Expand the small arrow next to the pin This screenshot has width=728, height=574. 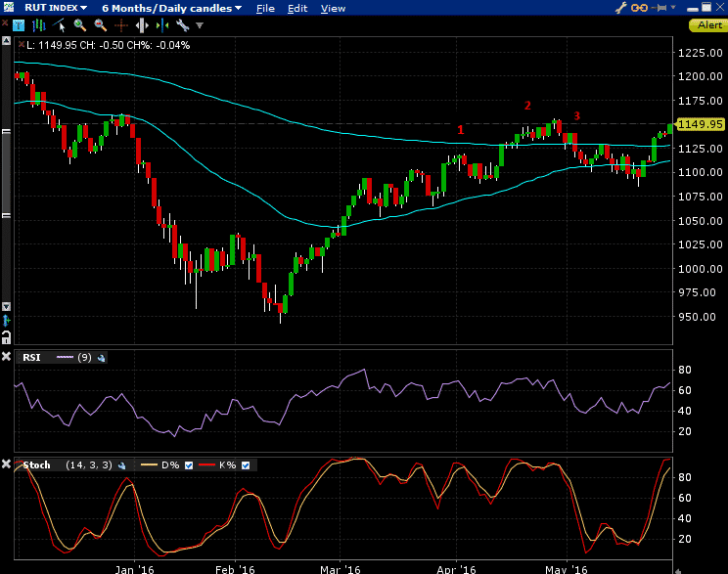click(x=673, y=8)
